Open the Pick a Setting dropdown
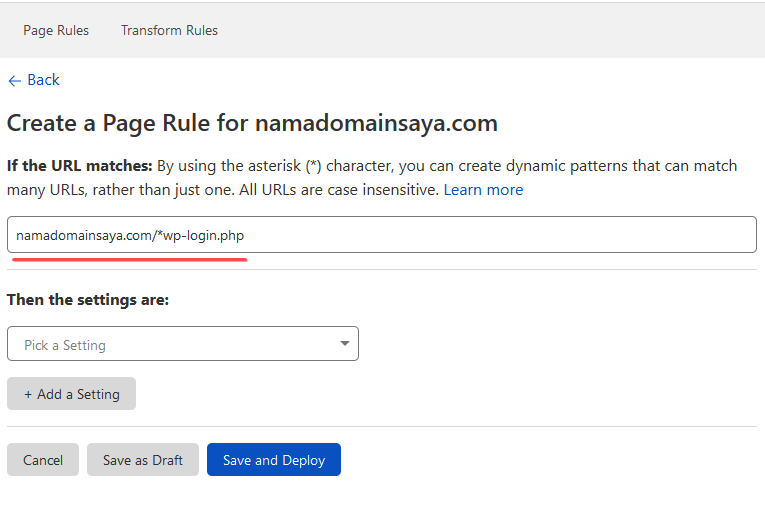Screen dimensions: 765x505 (182, 344)
